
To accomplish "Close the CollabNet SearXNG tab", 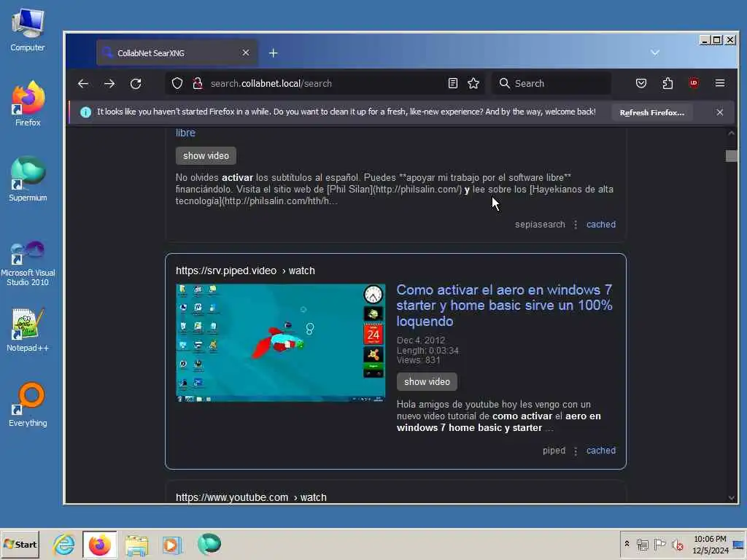I will click(x=246, y=52).
